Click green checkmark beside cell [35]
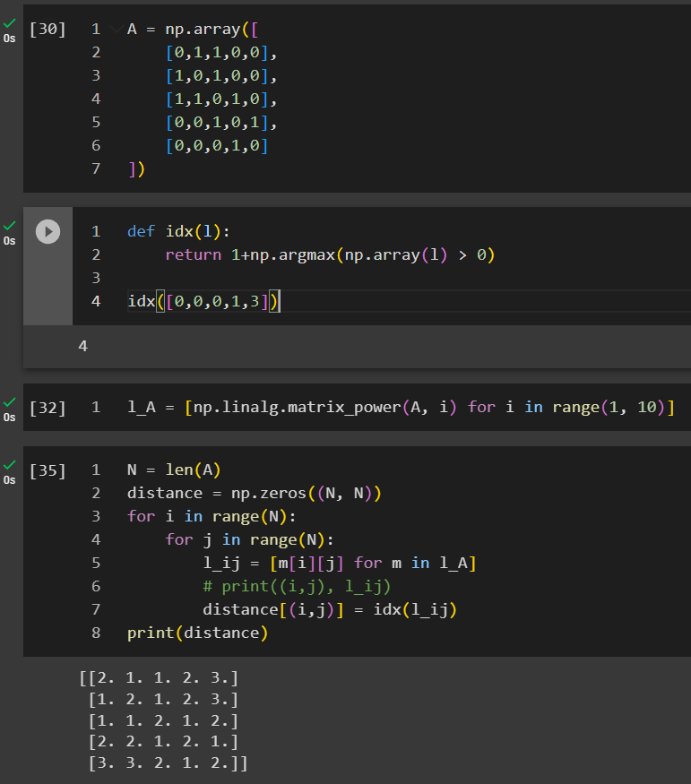 click(x=9, y=464)
